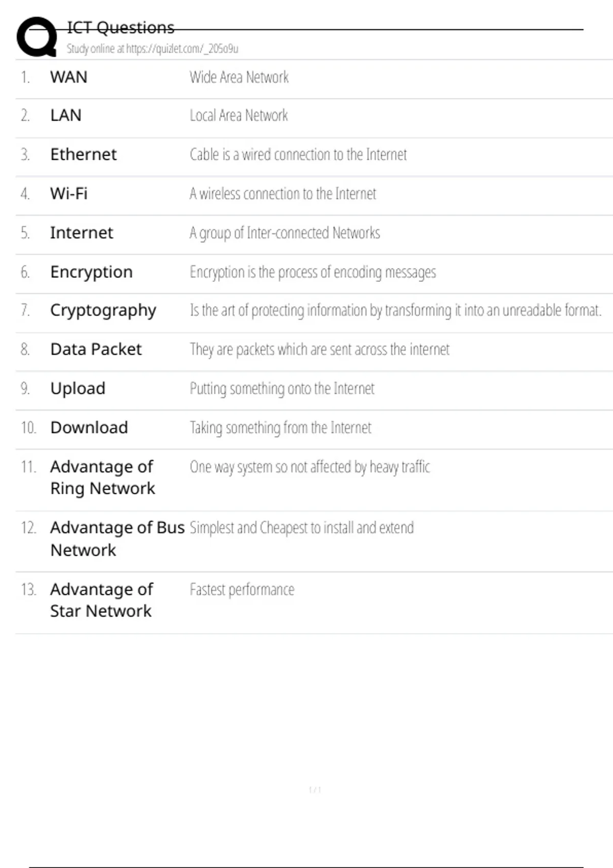Select the Download term

point(89,427)
